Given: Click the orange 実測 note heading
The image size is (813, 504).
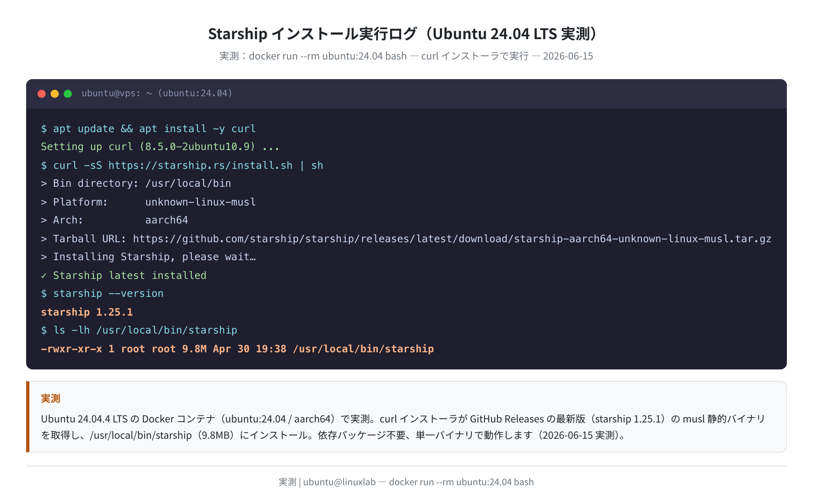Looking at the screenshot, I should pos(51,398).
